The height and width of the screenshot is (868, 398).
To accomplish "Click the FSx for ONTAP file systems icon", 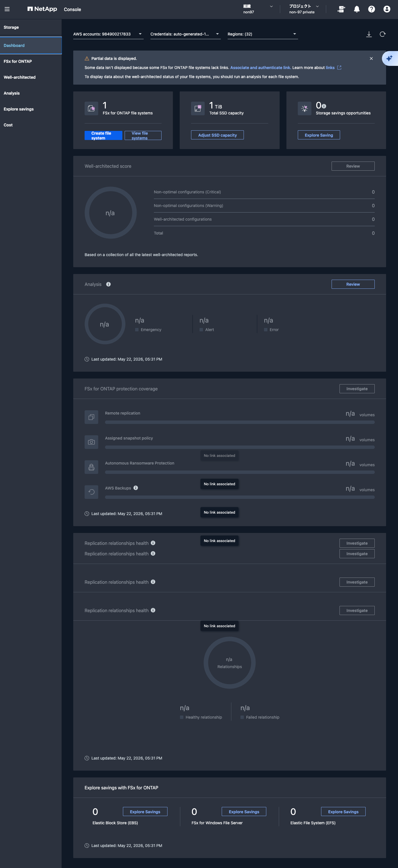I will pos(91,108).
